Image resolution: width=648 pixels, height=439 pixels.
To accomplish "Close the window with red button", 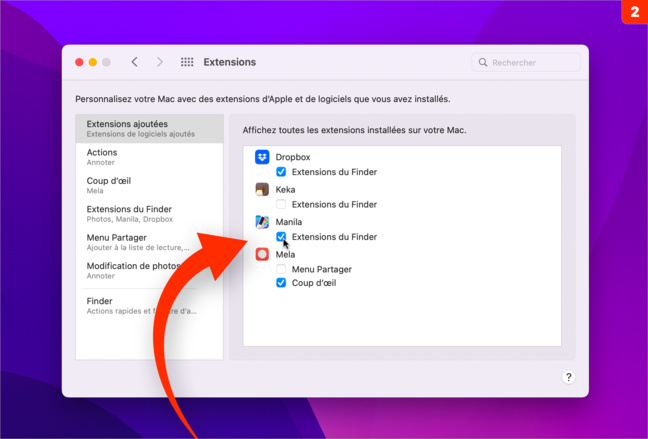I will point(79,62).
